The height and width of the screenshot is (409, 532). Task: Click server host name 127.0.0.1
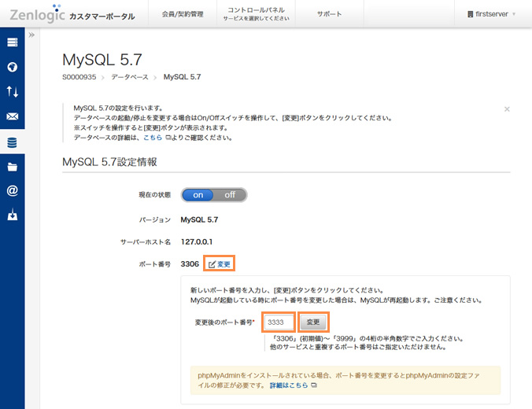(x=197, y=241)
